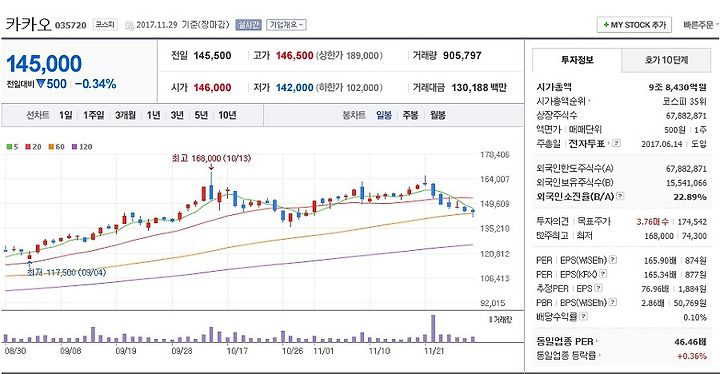
Task: Click the 고가 value 146,500
Action: tap(294, 56)
